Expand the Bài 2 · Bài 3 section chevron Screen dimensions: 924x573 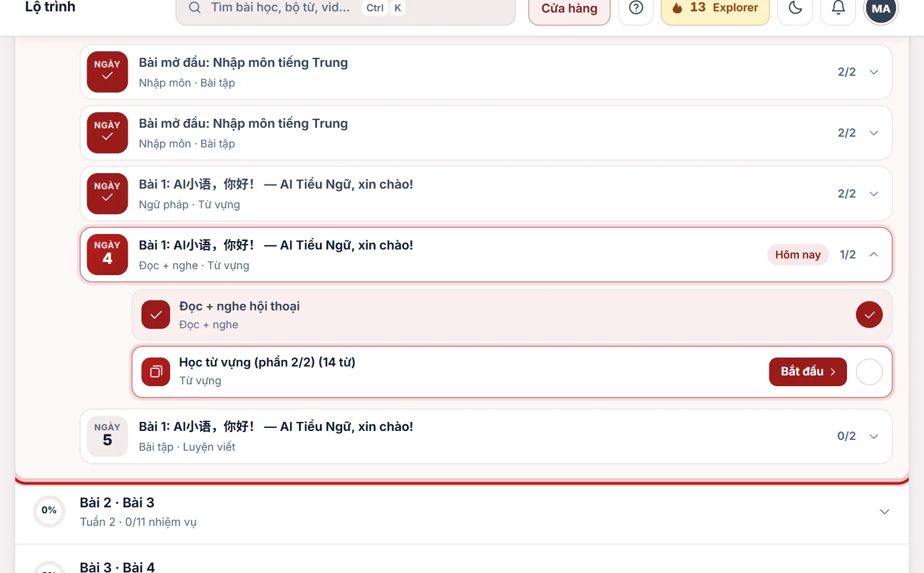click(x=885, y=512)
